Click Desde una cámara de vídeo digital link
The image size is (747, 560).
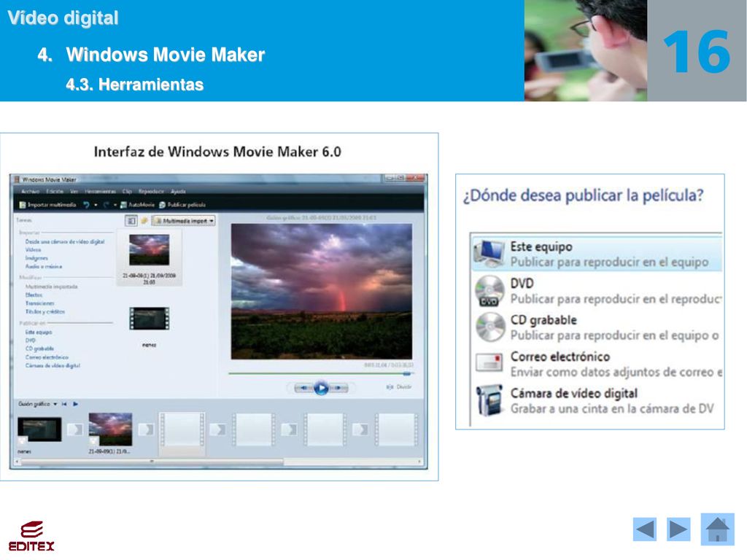[x=65, y=242]
